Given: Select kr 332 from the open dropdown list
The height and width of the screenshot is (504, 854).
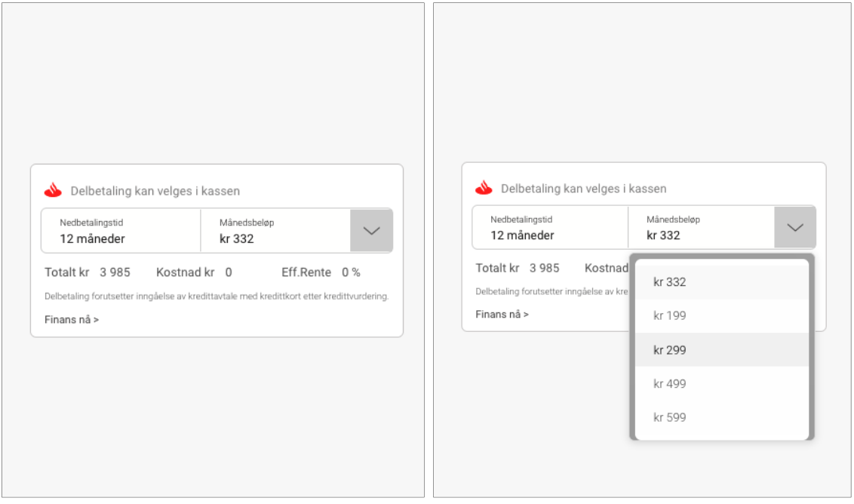Looking at the screenshot, I should pyautogui.click(x=722, y=282).
